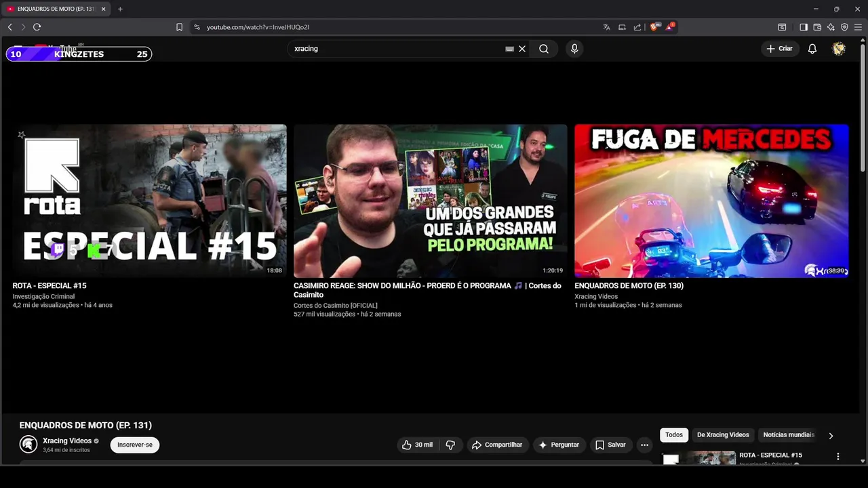Open Xracing Videos channel under EP. 130

[x=596, y=297]
